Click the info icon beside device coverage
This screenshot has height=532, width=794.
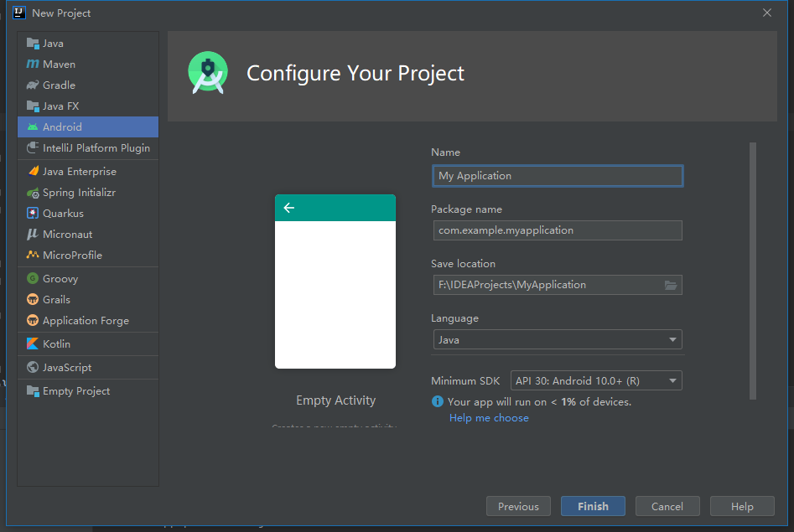pos(437,402)
